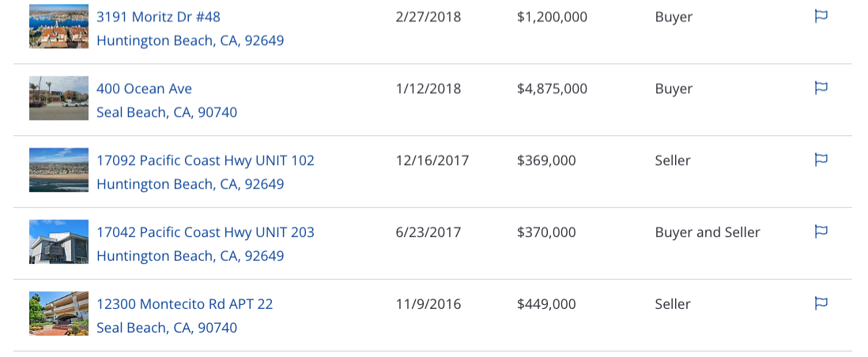The height and width of the screenshot is (357, 868).
Task: Flag the 12300 Montecito Rd APT 22 sale
Action: pyautogui.click(x=821, y=303)
